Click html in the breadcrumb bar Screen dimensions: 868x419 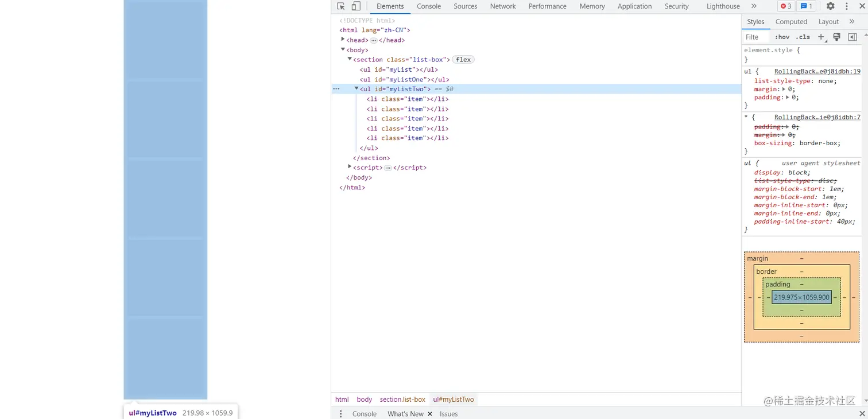pyautogui.click(x=342, y=399)
